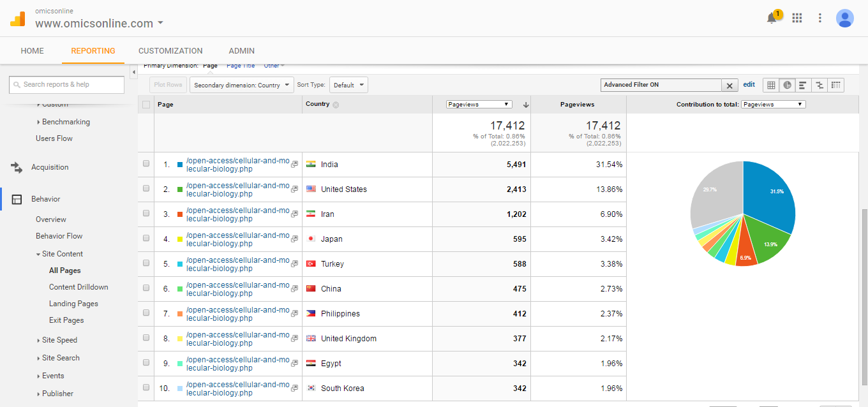Switch to data table view

coord(771,85)
